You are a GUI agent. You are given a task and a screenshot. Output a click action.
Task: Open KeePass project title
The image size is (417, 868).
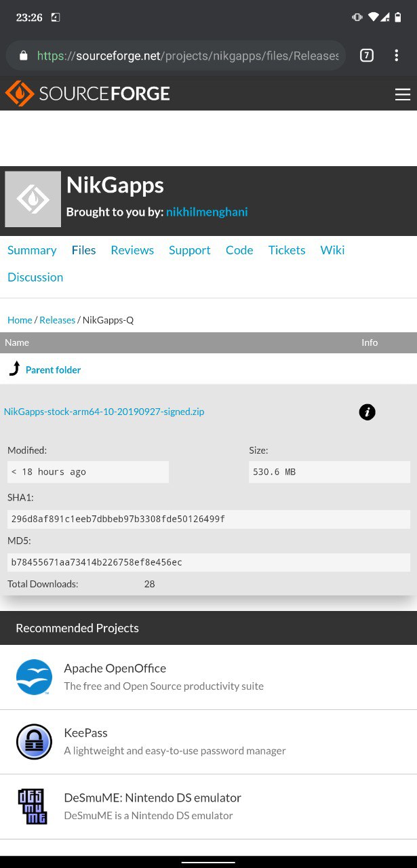click(85, 733)
